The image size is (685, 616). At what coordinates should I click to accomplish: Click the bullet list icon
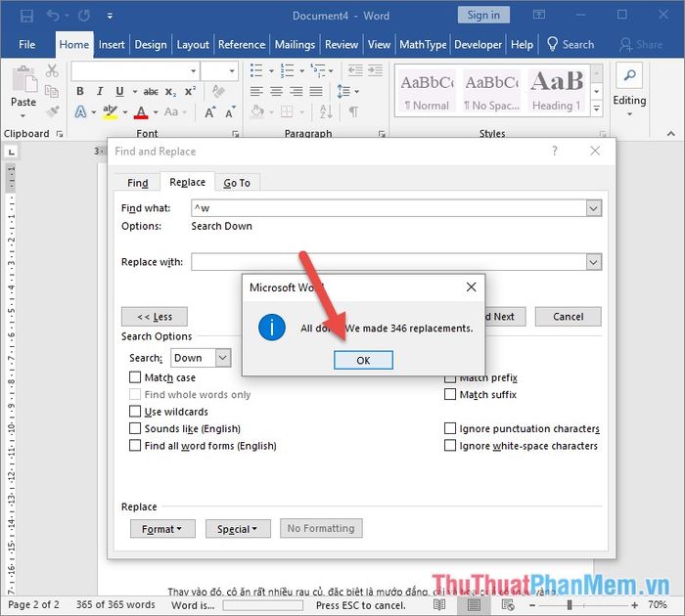(x=256, y=70)
